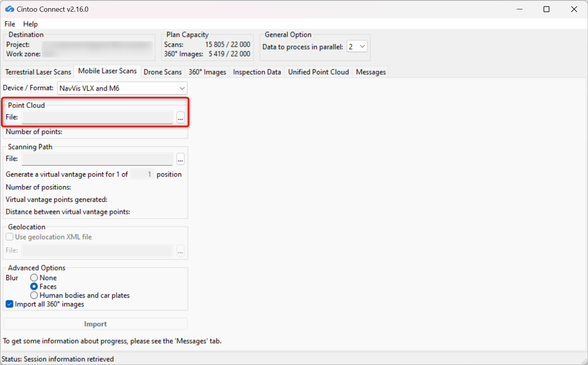Click the 'Virtual vantage points generated:' label
Screen dimensions: 588x365
click(x=57, y=200)
